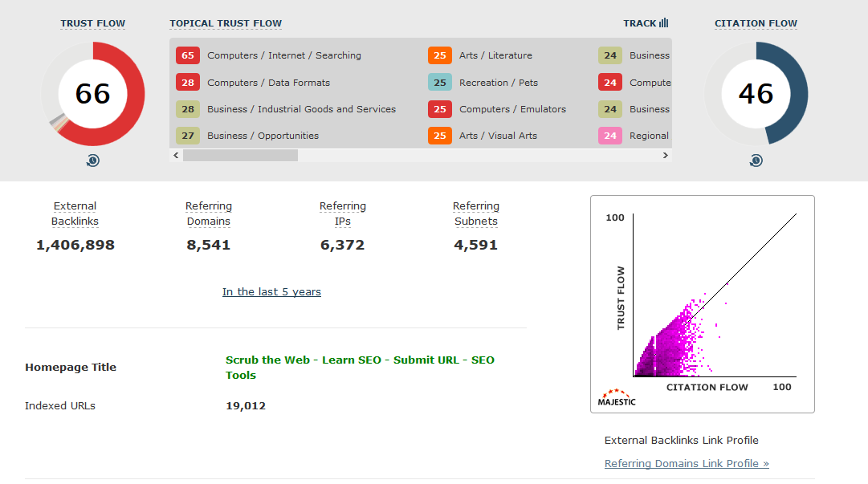Open the Recreation / Pets topic
The height and width of the screenshot is (484, 868).
coord(498,83)
